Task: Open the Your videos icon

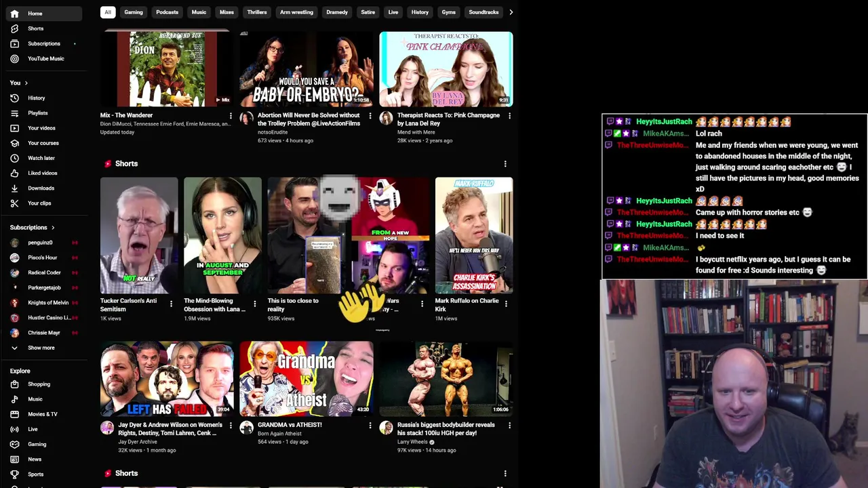Action: (x=14, y=128)
